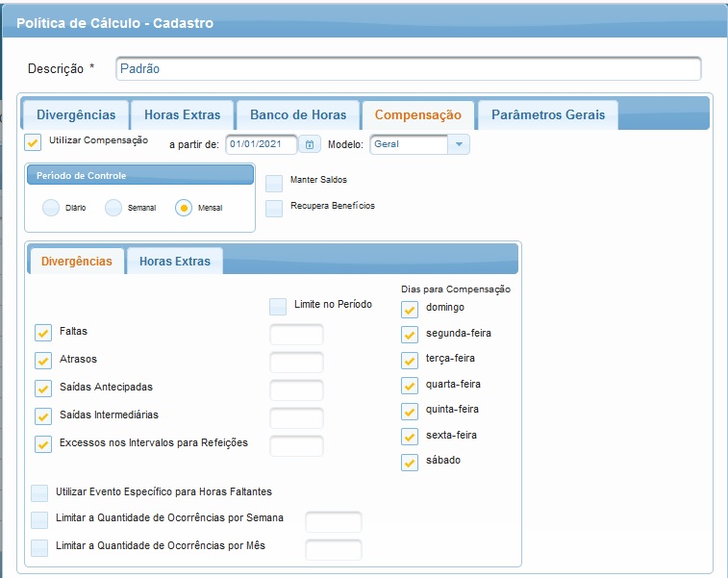This screenshot has height=578, width=728.
Task: Expand the Modelo dropdown arrow
Action: [x=459, y=144]
